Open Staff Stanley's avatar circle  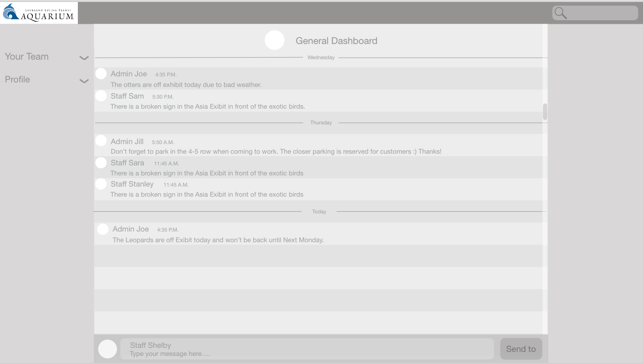tap(101, 184)
